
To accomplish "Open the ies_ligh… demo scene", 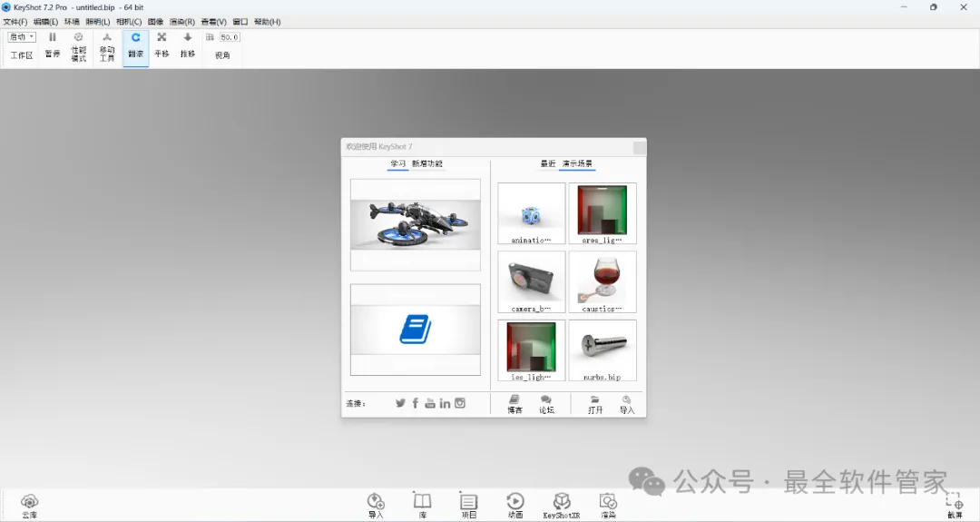I will point(531,350).
